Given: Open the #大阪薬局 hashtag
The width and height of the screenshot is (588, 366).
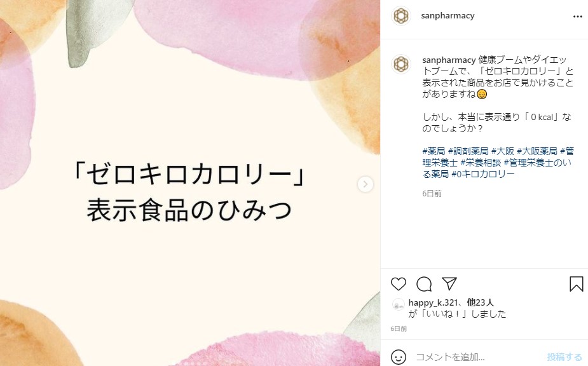Looking at the screenshot, I should [537, 151].
